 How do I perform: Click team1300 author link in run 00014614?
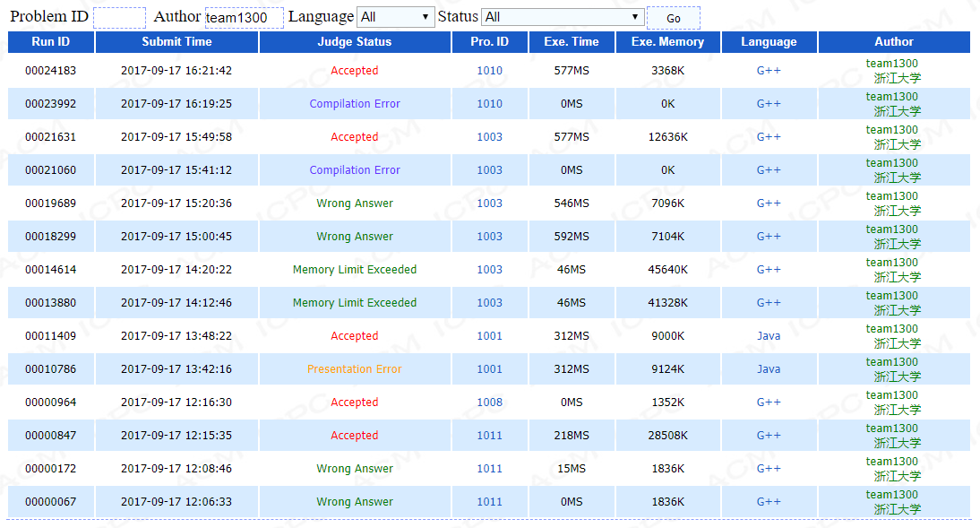[891, 263]
